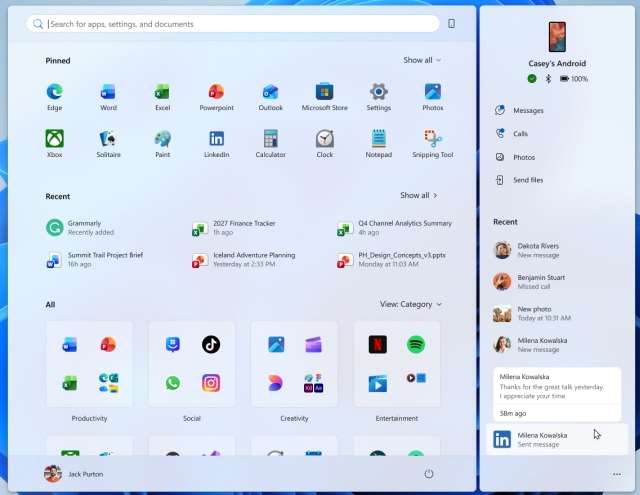Expand Show all for Pinned apps
The width and height of the screenshot is (640, 495).
pyautogui.click(x=422, y=60)
